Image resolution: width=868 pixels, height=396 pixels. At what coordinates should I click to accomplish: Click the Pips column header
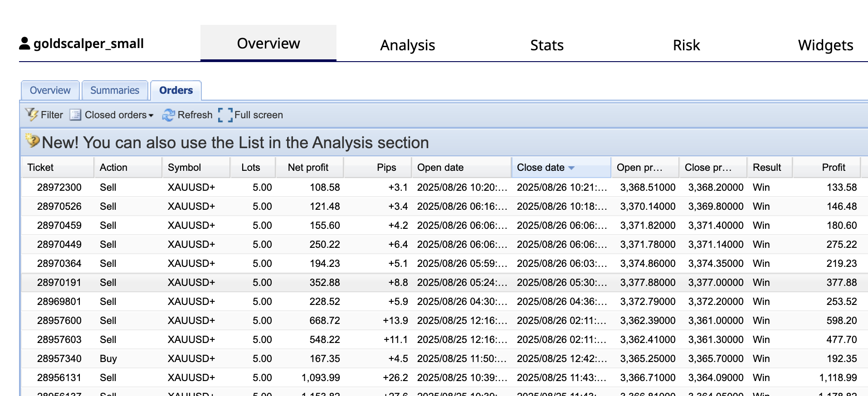click(386, 168)
